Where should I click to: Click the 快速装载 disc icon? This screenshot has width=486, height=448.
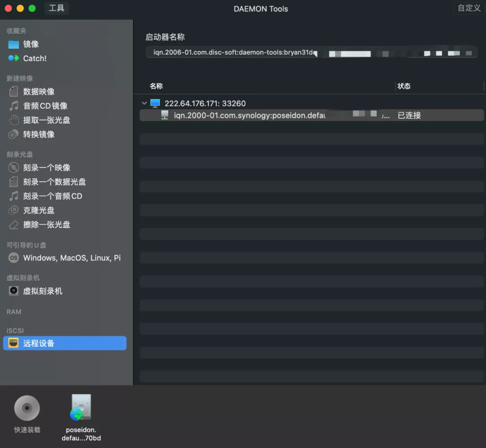pyautogui.click(x=27, y=408)
